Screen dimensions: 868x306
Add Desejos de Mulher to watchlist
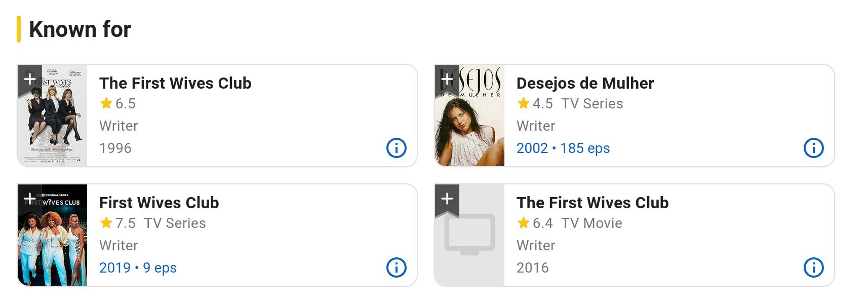pos(447,79)
